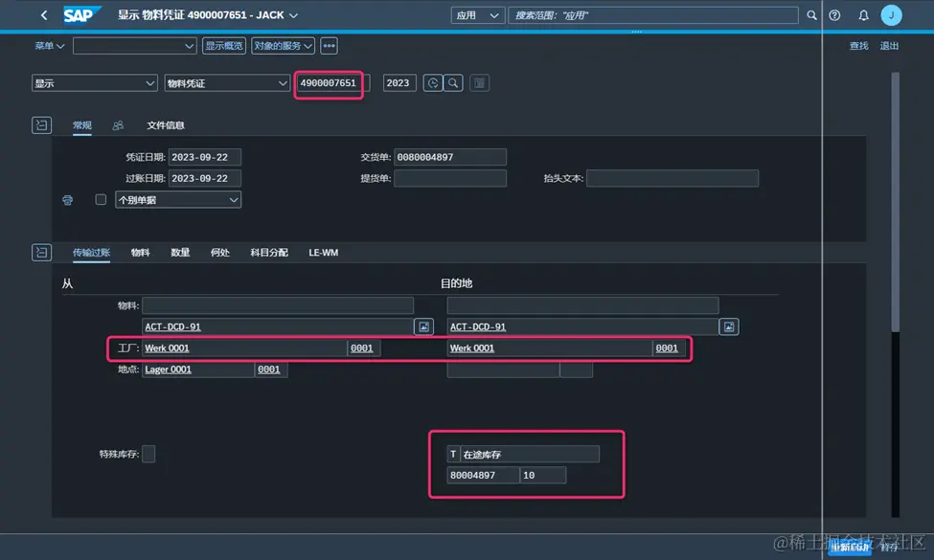
Task: Open the 显示 action dropdown
Action: (x=94, y=83)
